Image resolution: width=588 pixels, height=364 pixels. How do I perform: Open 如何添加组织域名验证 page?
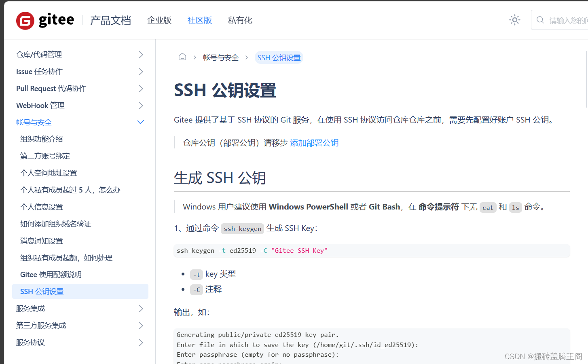click(56, 224)
